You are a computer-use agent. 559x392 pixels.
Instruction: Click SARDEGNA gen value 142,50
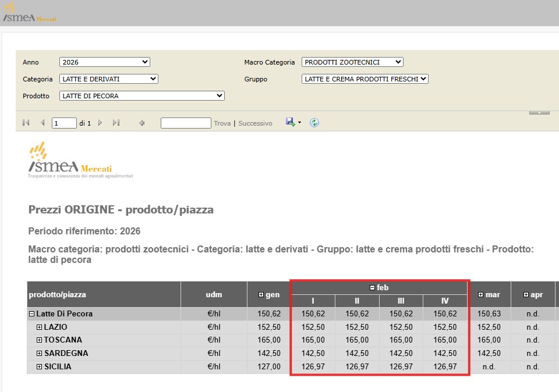pos(269,353)
